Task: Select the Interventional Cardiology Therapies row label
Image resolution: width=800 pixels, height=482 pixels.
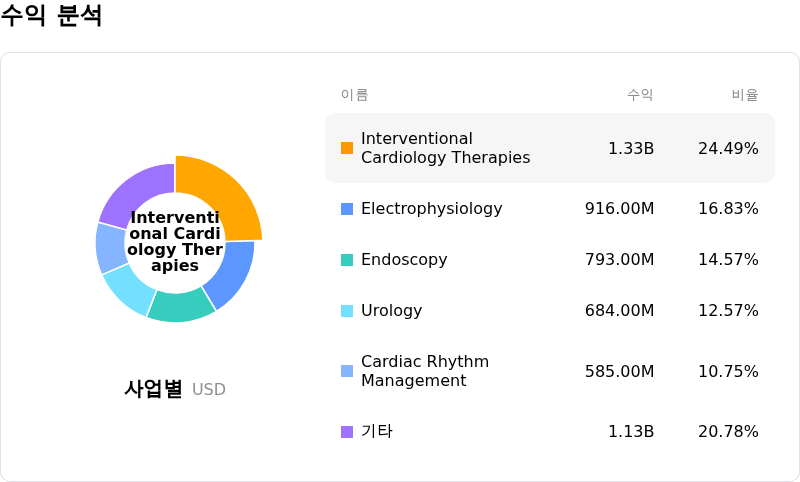Action: [x=445, y=148]
